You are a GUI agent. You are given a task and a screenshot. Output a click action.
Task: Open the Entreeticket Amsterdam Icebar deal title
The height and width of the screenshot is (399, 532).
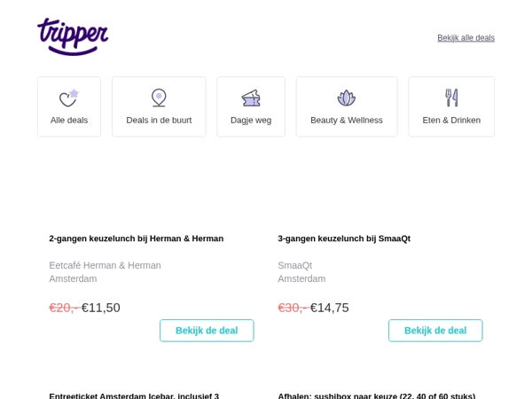(x=134, y=395)
